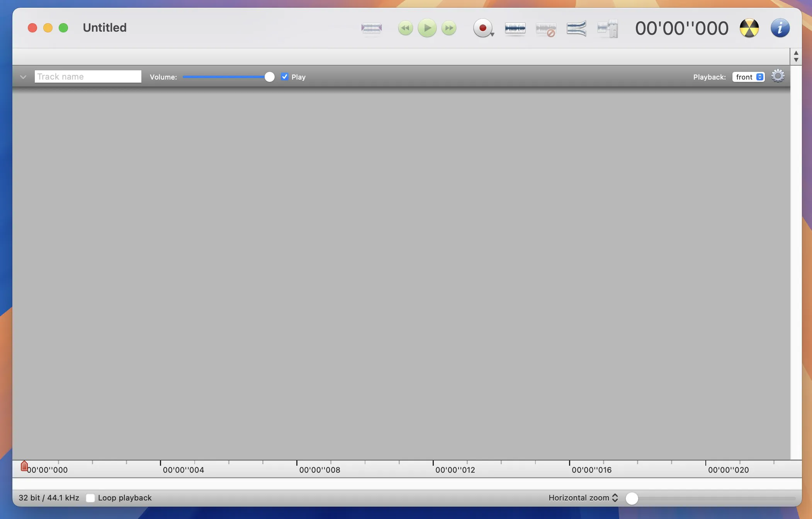The height and width of the screenshot is (519, 812).
Task: Enable the Loop playback checkbox
Action: (90, 498)
